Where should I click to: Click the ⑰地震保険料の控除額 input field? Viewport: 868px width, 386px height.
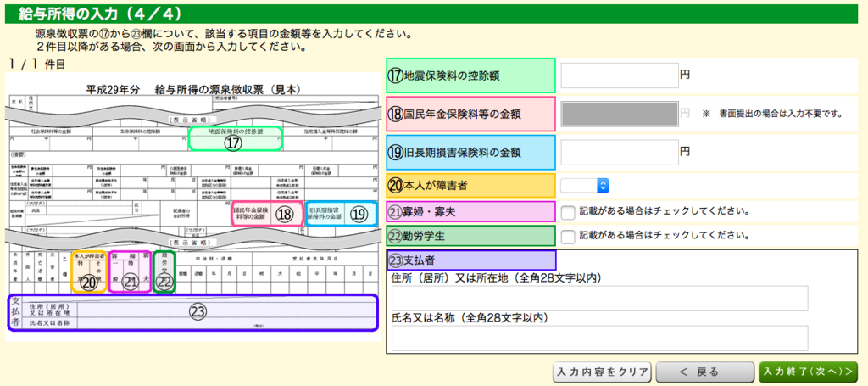coord(620,76)
